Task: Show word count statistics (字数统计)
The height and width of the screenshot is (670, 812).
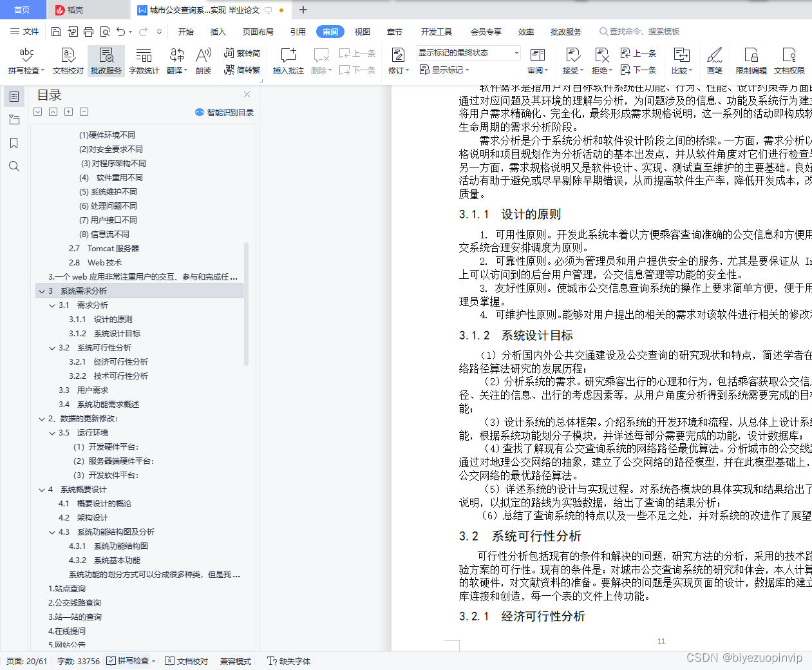Action: point(144,61)
